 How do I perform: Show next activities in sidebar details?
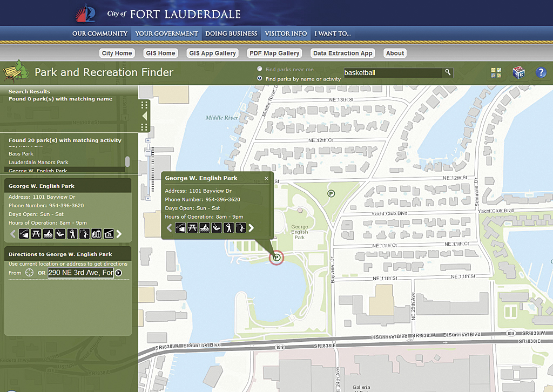[x=119, y=234]
